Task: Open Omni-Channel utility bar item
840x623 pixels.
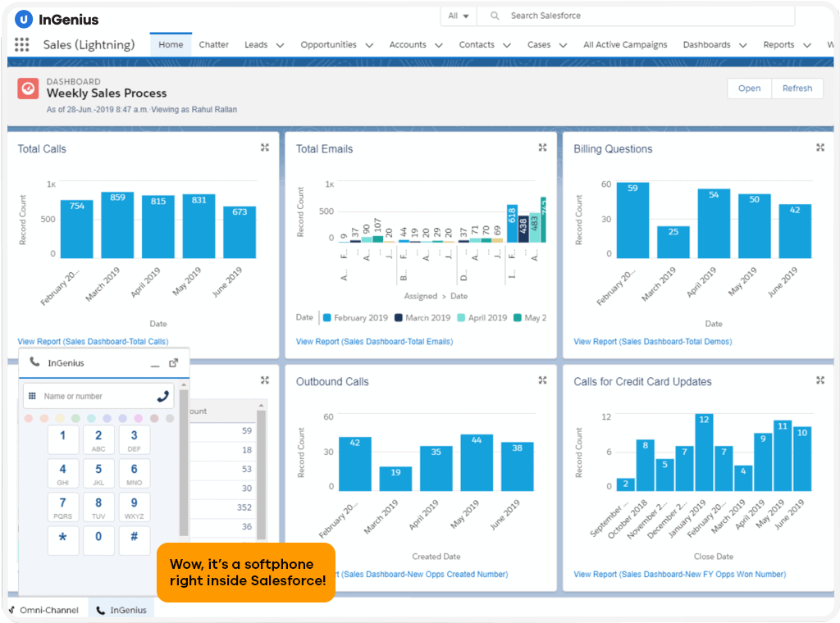Action: coord(44,610)
